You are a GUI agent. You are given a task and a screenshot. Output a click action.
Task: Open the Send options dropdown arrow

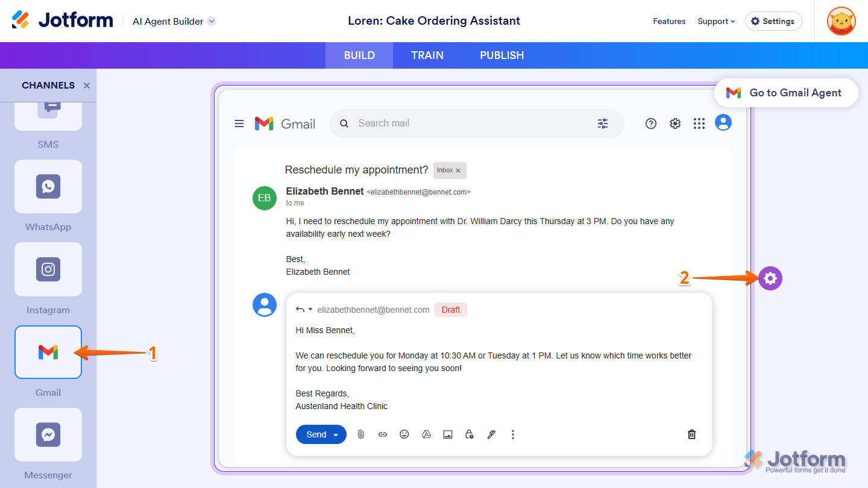pyautogui.click(x=336, y=434)
